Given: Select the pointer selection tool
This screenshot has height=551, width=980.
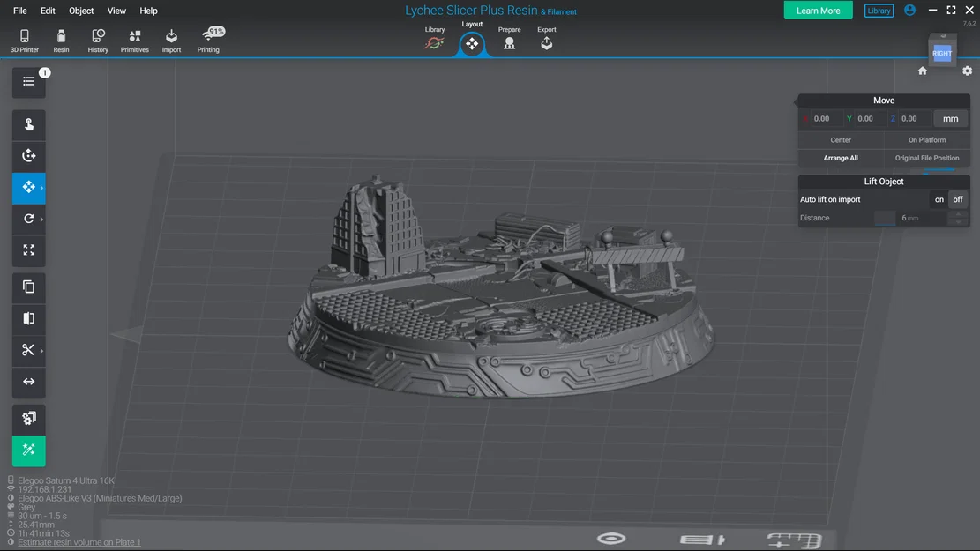Looking at the screenshot, I should point(29,124).
